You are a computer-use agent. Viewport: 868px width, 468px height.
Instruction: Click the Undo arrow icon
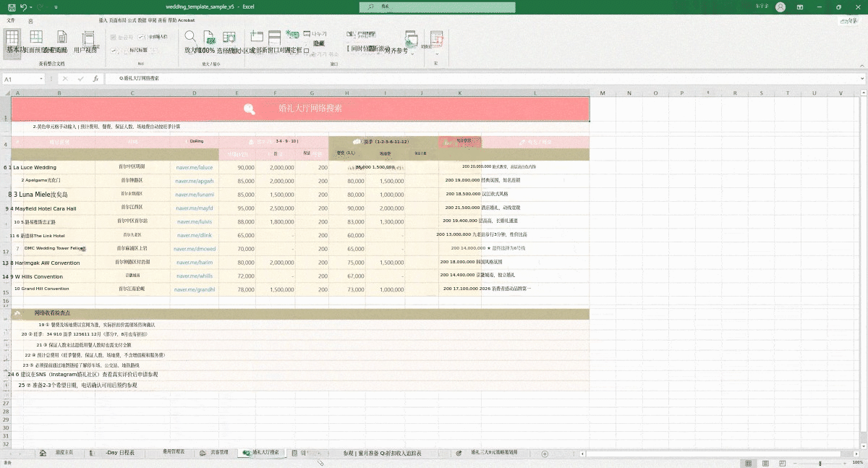click(x=24, y=7)
